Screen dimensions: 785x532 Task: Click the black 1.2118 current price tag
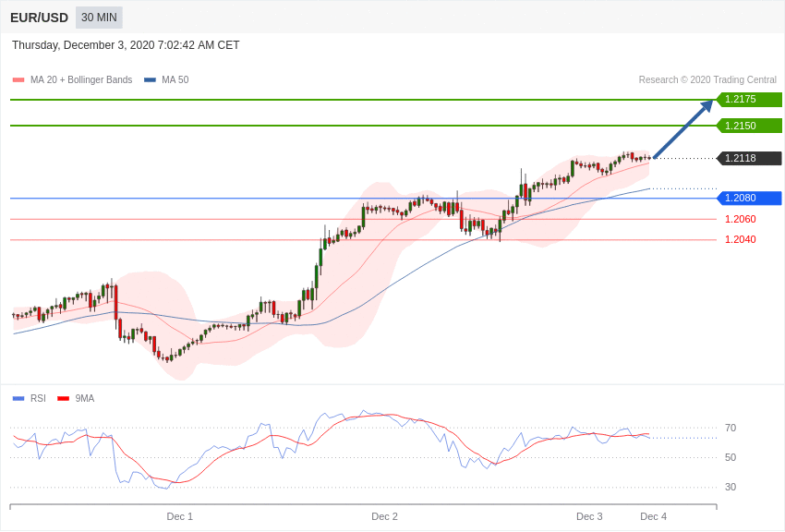(x=749, y=158)
